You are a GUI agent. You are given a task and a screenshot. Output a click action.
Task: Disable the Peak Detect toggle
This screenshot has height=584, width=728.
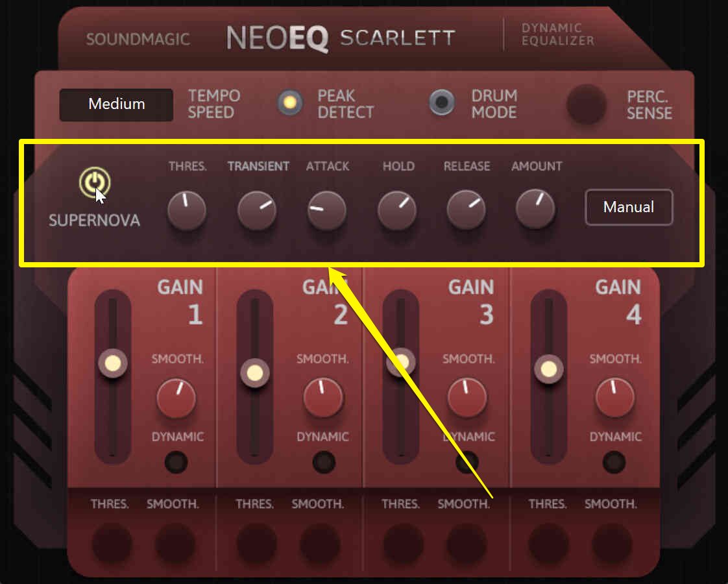point(290,103)
